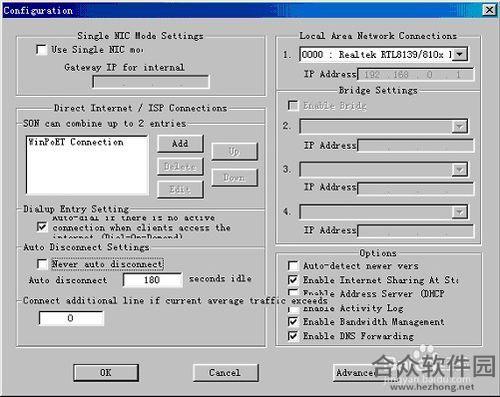Close the Configuration window
This screenshot has width=500, height=397.
[489, 10]
